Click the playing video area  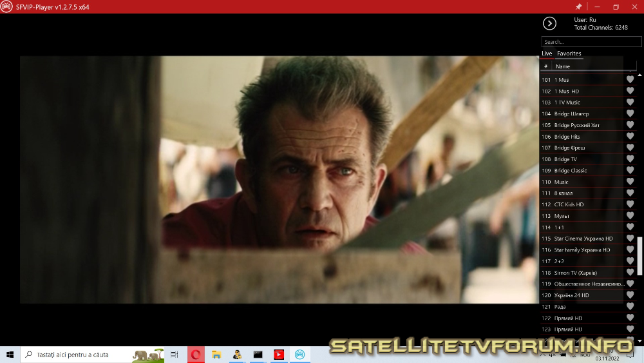(x=279, y=180)
